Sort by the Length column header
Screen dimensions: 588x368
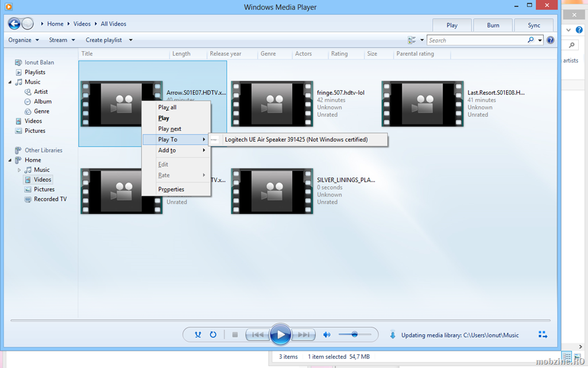pyautogui.click(x=188, y=53)
